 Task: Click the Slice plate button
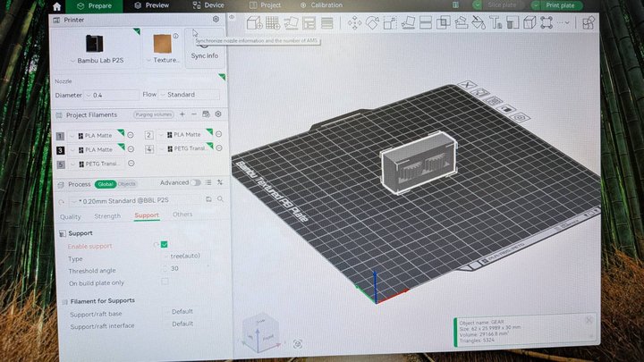498,5
